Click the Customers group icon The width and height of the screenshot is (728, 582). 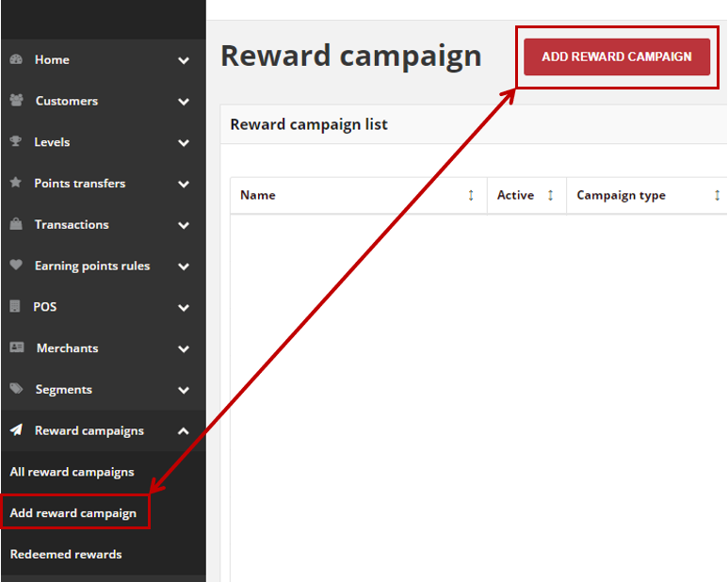(x=17, y=100)
